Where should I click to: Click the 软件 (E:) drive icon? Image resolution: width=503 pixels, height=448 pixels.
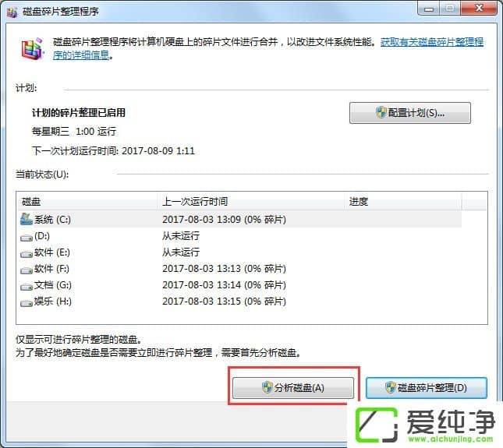pos(27,252)
